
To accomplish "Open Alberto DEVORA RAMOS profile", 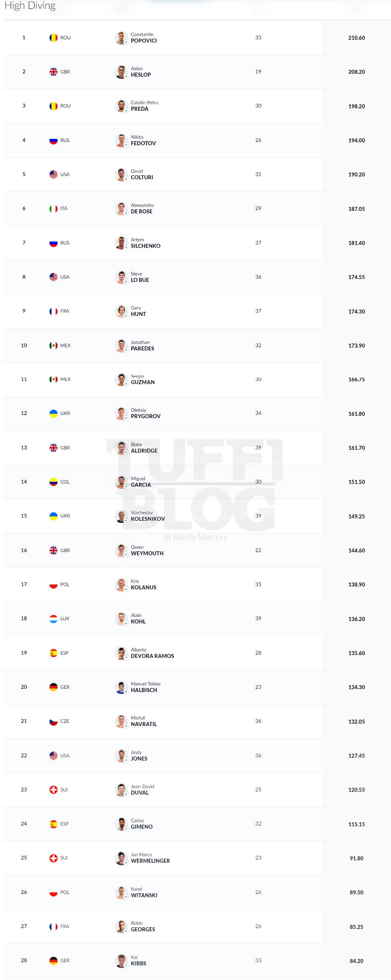I will [x=153, y=653].
